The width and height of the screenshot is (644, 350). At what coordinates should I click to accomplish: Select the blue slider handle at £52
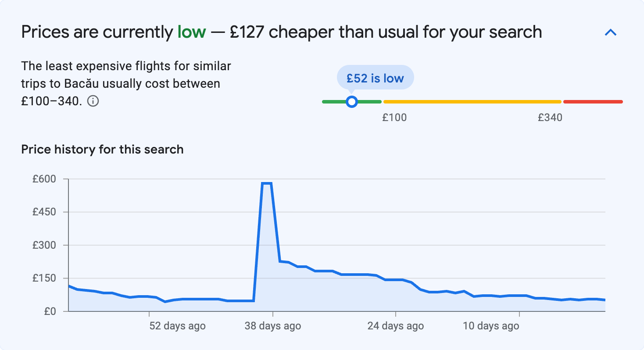pos(352,101)
